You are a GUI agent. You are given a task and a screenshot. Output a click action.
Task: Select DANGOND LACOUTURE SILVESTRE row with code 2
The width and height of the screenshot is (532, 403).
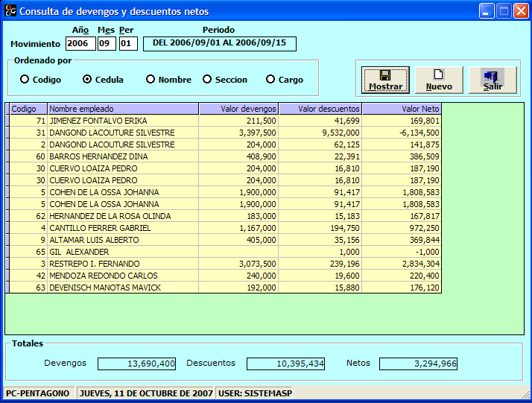[x=225, y=145]
